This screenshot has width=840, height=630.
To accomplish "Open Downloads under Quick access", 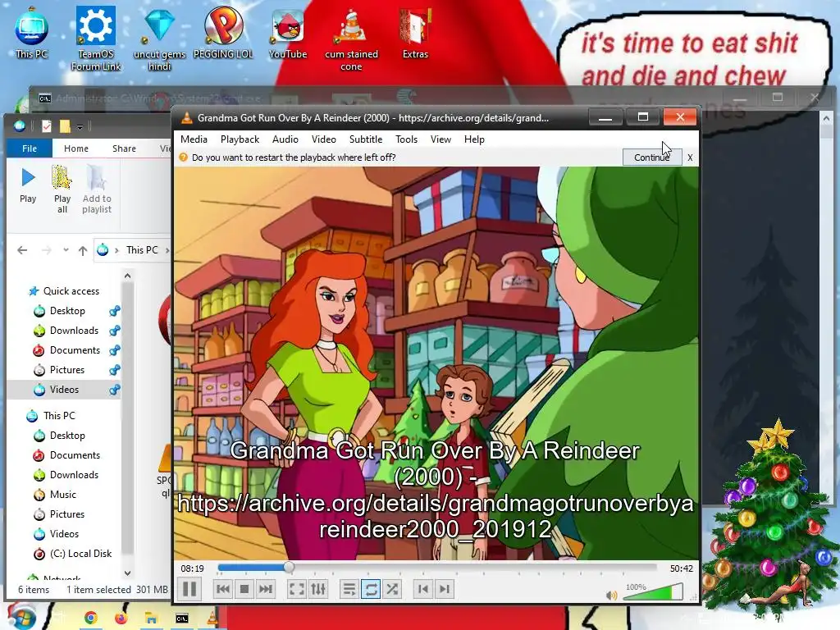I will point(74,331).
